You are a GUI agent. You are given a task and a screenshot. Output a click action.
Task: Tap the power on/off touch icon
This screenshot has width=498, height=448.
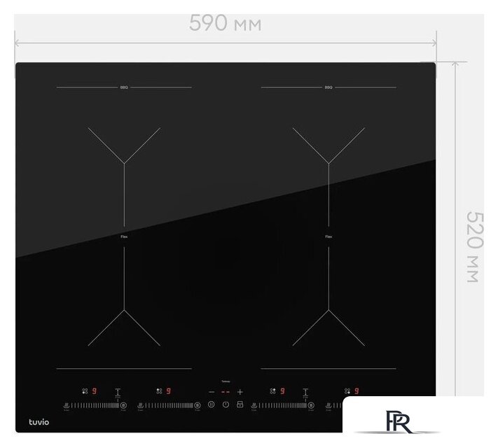pyautogui.click(x=226, y=405)
